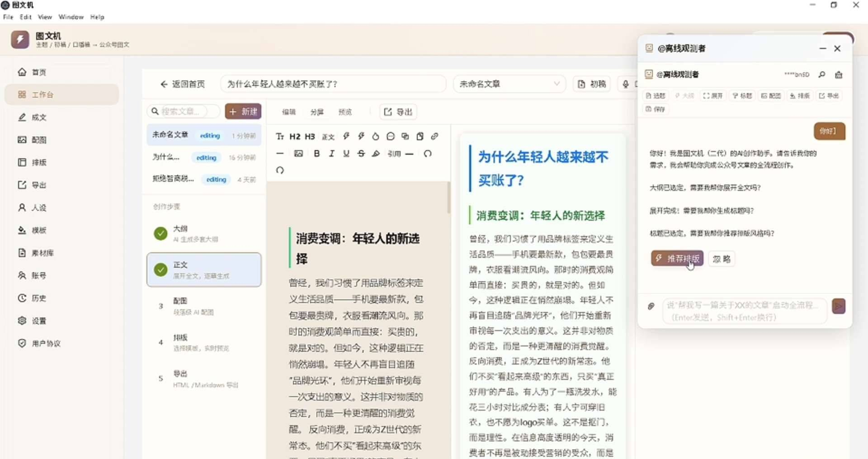This screenshot has width=868, height=459.
Task: Open 用户协议 in the left sidebar
Action: click(x=62, y=343)
